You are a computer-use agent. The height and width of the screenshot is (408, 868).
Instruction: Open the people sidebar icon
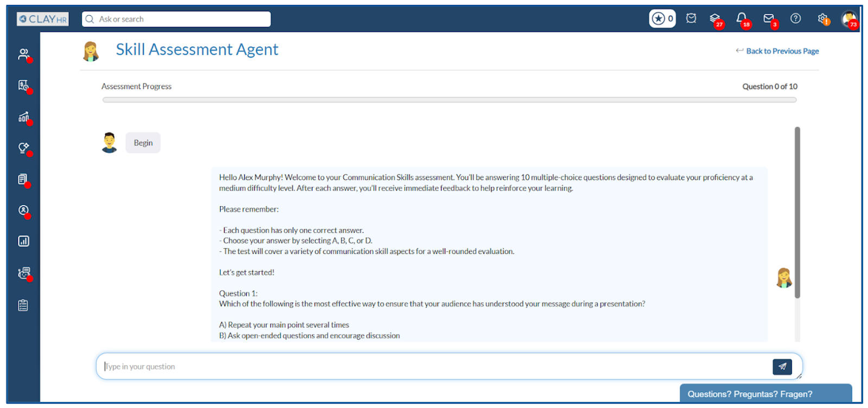pyautogui.click(x=24, y=54)
